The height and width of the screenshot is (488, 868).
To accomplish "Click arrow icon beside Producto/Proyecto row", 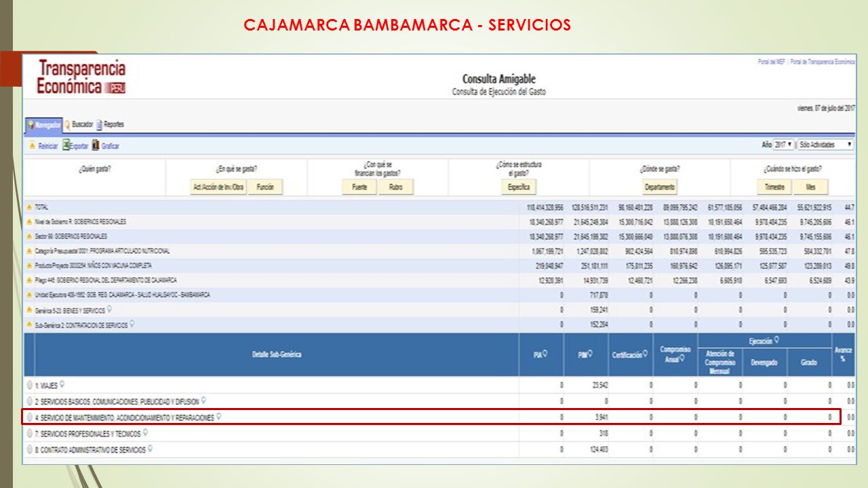I will pyautogui.click(x=29, y=266).
